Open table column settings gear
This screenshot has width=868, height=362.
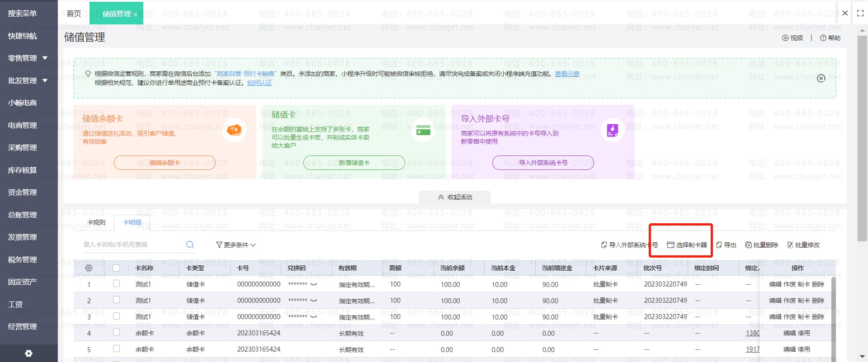point(89,268)
